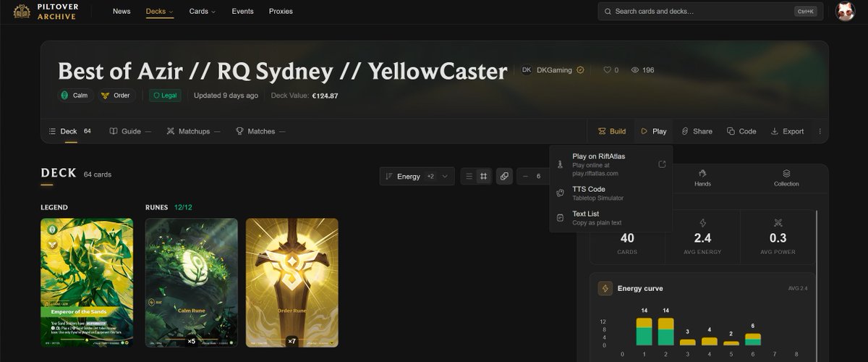Click the Export button
The image size is (868, 362).
[787, 131]
